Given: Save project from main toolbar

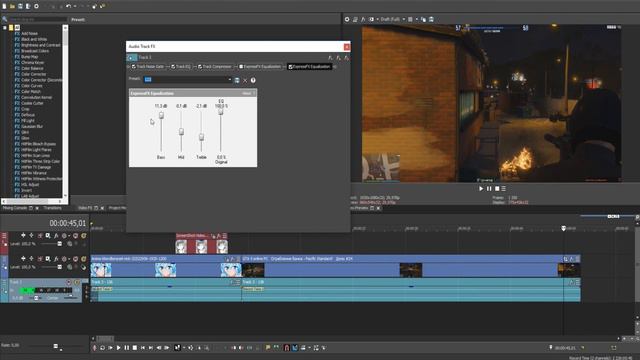Looking at the screenshot, I should tap(20, 6).
